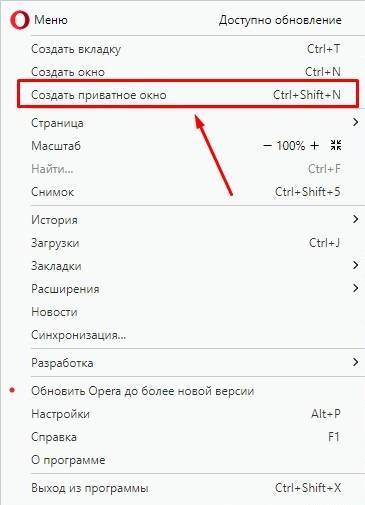The height and width of the screenshot is (505, 365).
Task: Click Доступно обновление link
Action: [x=280, y=20]
